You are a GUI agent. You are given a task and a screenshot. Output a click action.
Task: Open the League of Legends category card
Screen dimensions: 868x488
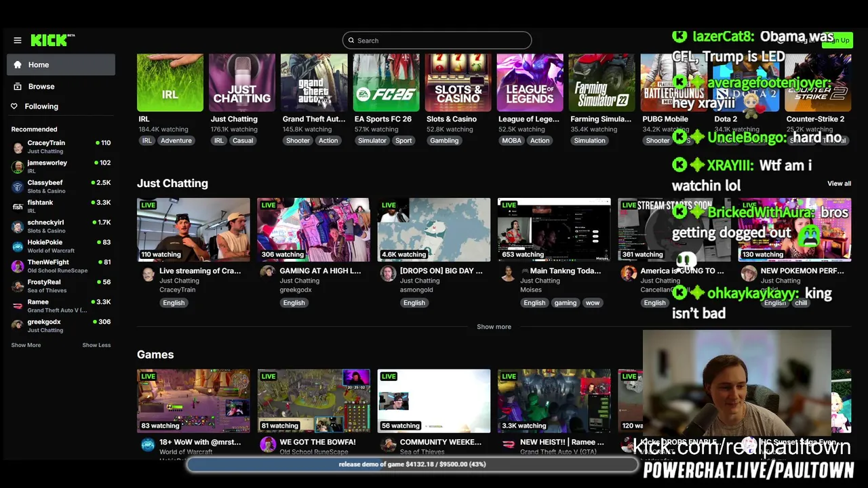pos(530,83)
